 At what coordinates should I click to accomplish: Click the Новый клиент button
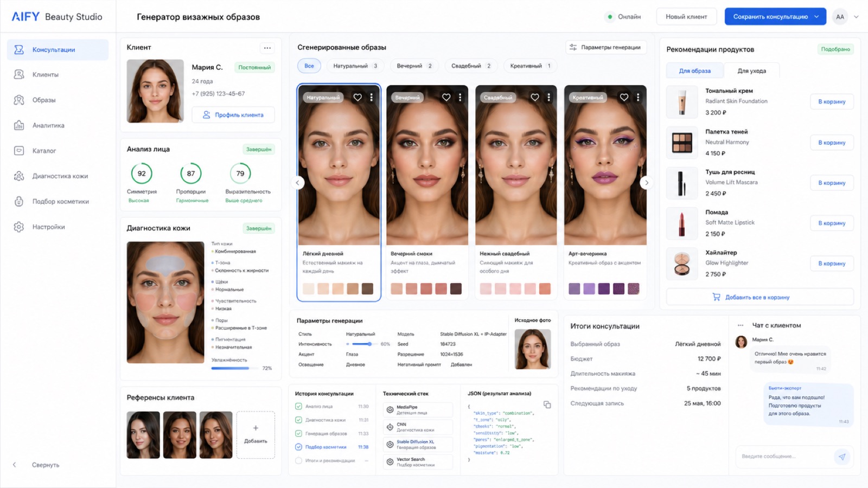tap(686, 17)
